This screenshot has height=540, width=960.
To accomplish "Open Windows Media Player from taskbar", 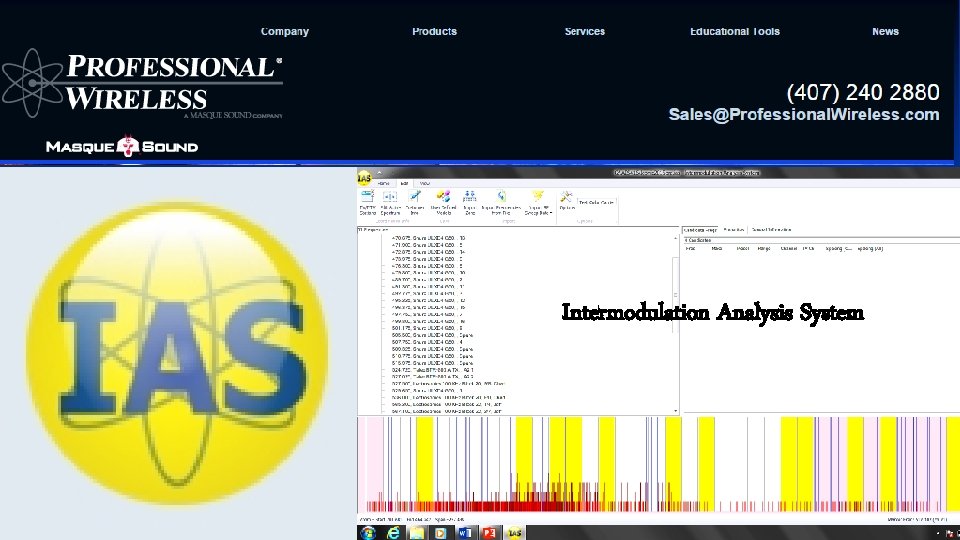I will 441,533.
